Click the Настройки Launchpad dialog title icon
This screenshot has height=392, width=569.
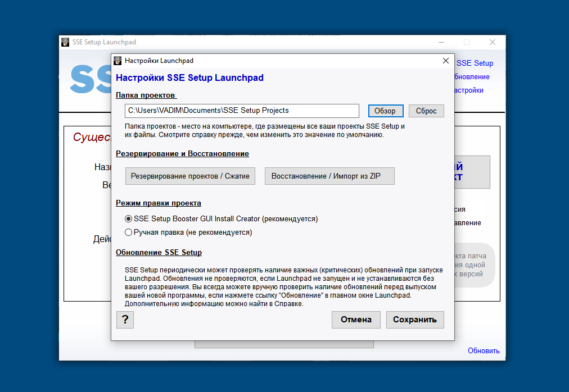(117, 61)
